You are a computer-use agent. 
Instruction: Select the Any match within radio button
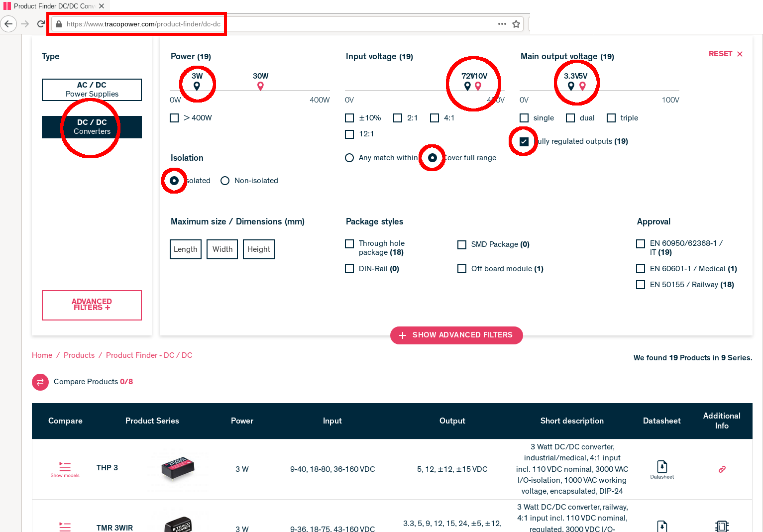[349, 158]
